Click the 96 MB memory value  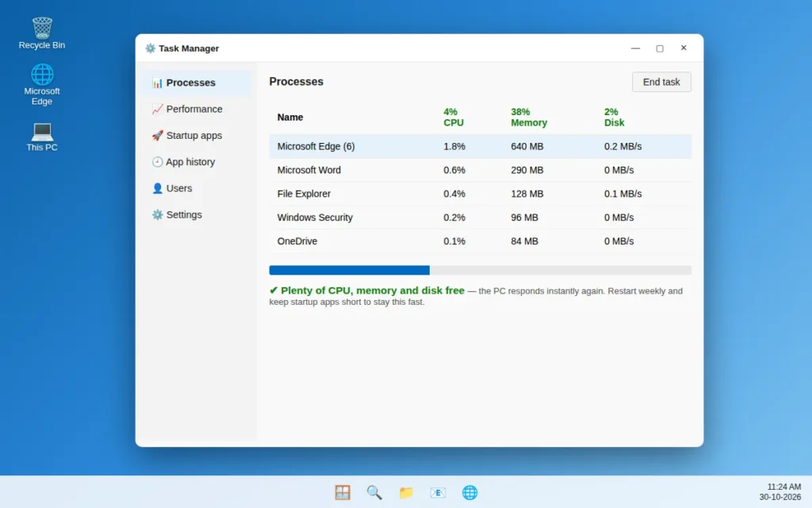(525, 217)
